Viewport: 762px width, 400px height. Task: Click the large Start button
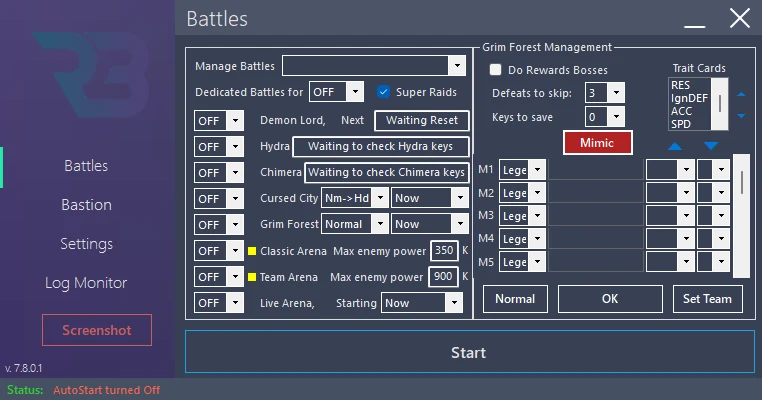(469, 352)
